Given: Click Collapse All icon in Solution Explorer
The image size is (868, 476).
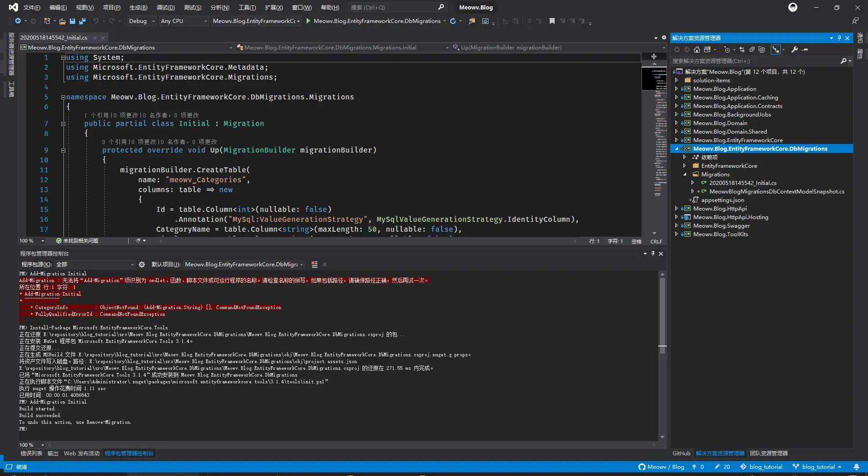Looking at the screenshot, I should point(752,50).
